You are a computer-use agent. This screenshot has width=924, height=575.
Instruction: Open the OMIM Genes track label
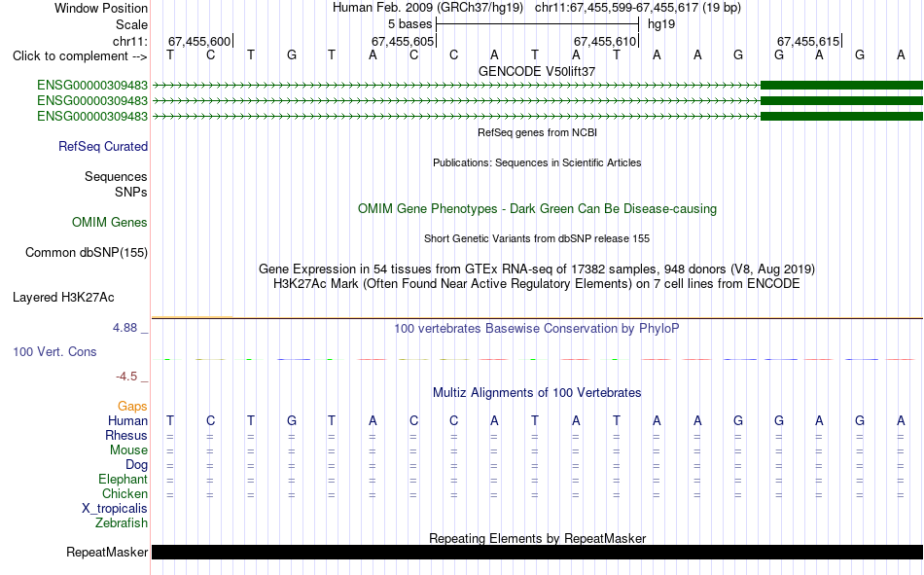click(109, 223)
